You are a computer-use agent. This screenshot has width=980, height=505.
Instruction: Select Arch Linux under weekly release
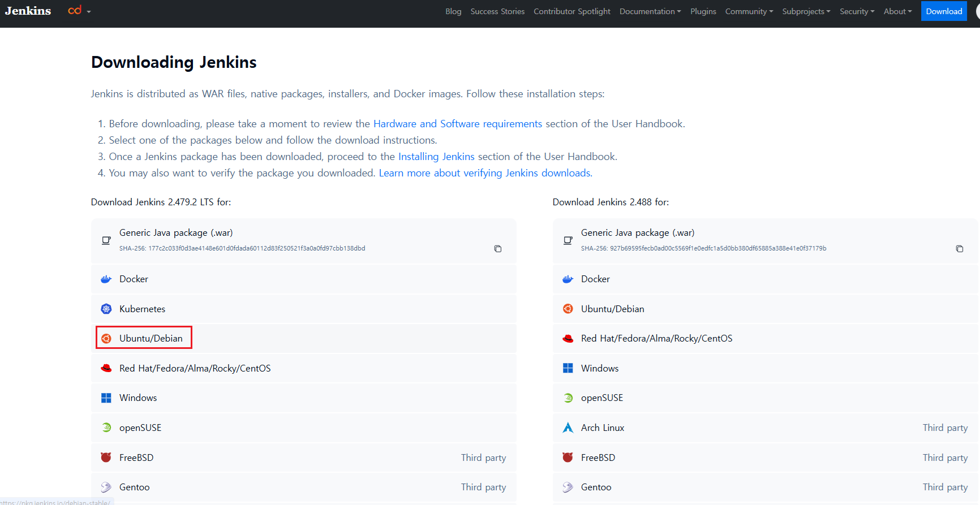[766, 428]
